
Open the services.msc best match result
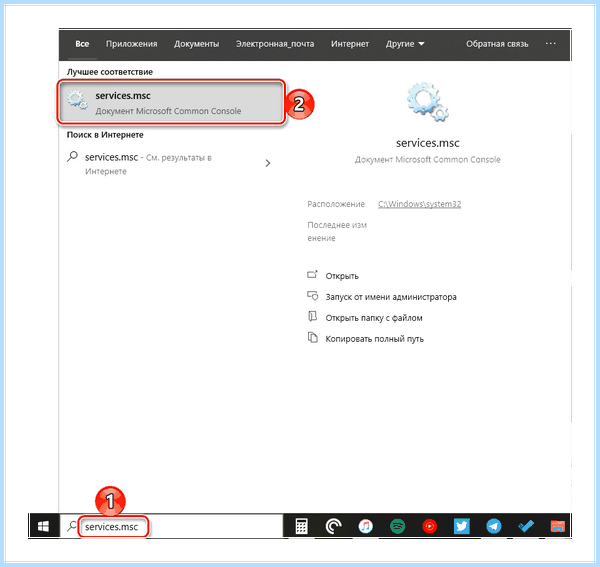[171, 102]
